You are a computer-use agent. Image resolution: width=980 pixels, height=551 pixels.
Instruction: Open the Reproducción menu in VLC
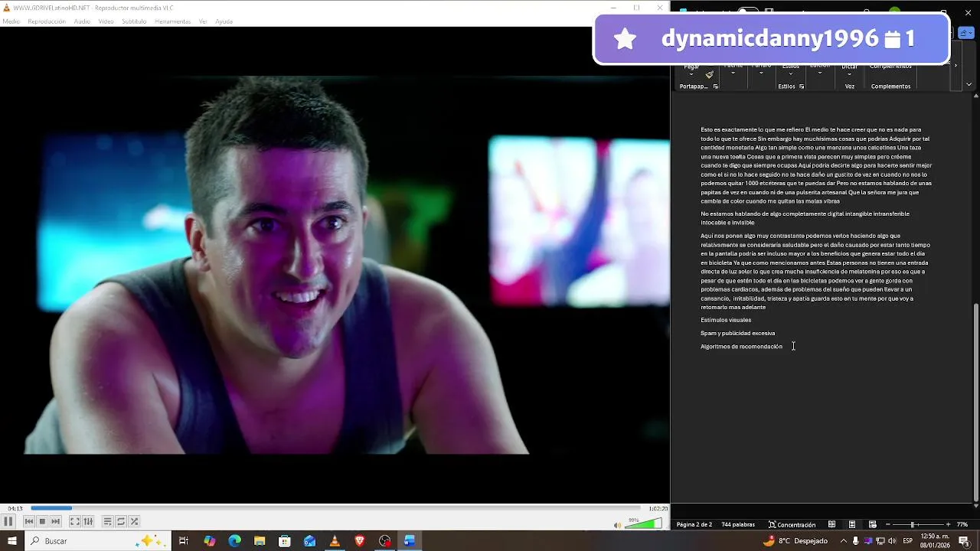click(x=47, y=21)
